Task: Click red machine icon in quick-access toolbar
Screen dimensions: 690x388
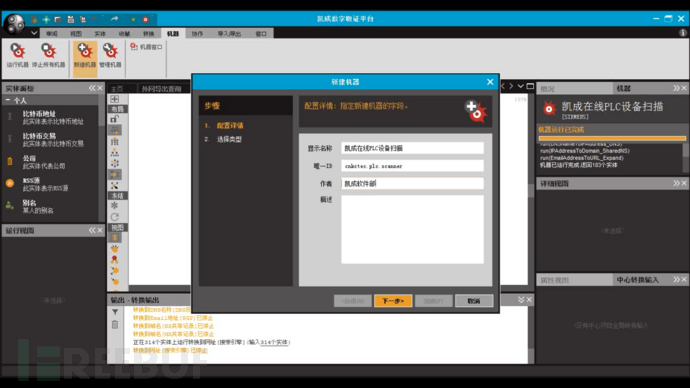Action: point(146,19)
